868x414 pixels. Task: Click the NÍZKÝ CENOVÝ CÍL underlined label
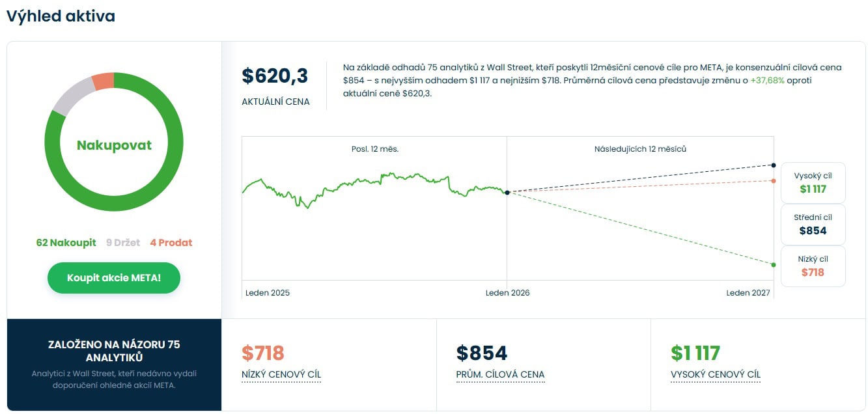click(x=281, y=375)
